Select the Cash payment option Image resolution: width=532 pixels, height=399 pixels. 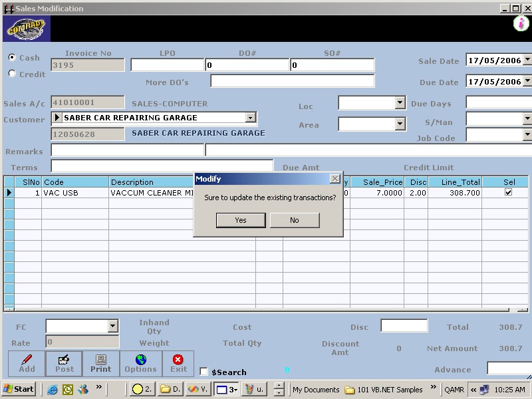pos(11,57)
